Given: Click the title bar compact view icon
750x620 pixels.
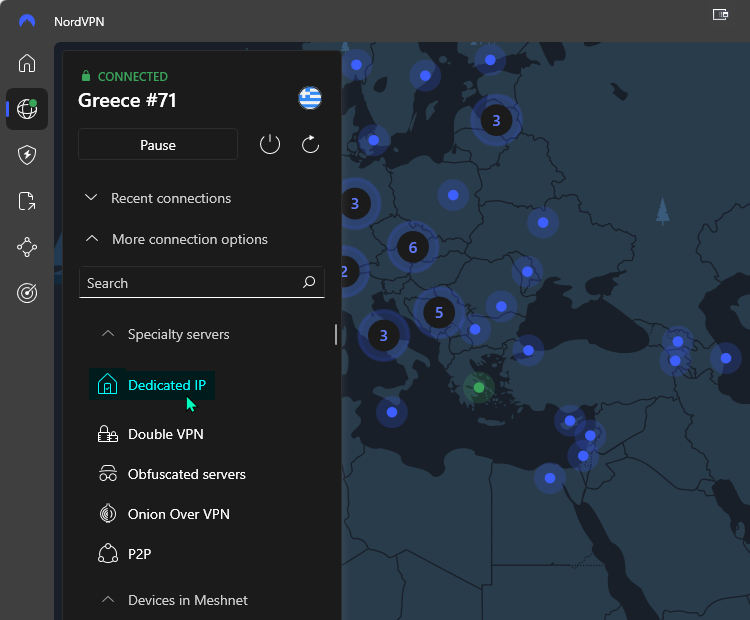Looking at the screenshot, I should (720, 14).
